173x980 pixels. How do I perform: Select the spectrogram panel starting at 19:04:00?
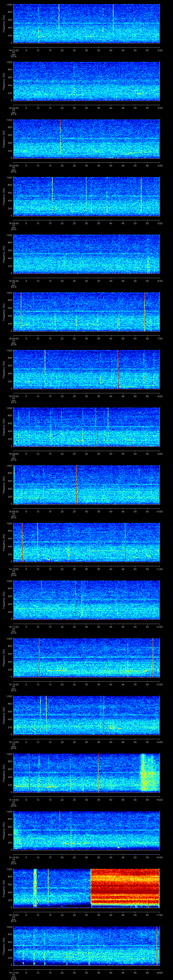pos(86,197)
